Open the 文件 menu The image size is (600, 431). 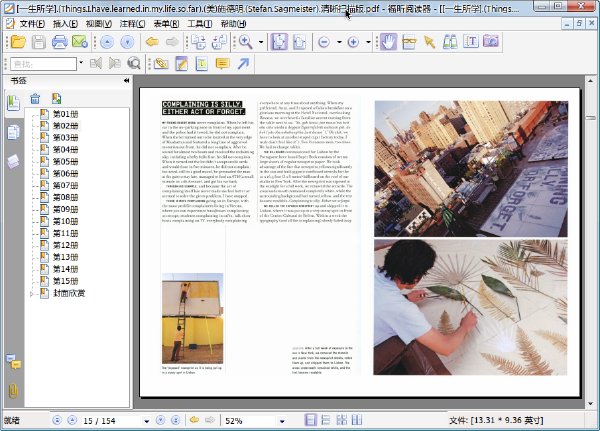(32, 24)
